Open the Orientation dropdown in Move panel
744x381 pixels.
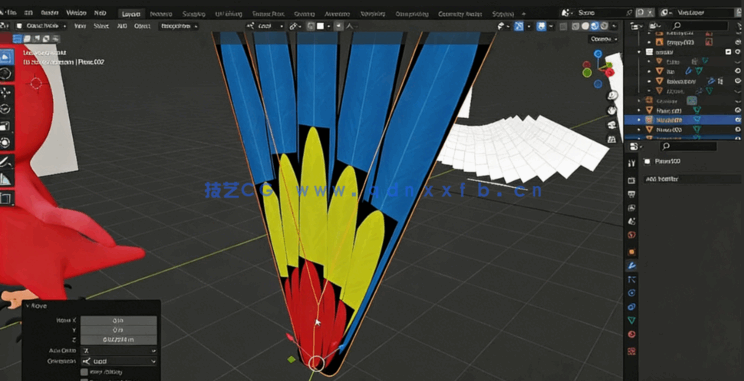tap(119, 361)
